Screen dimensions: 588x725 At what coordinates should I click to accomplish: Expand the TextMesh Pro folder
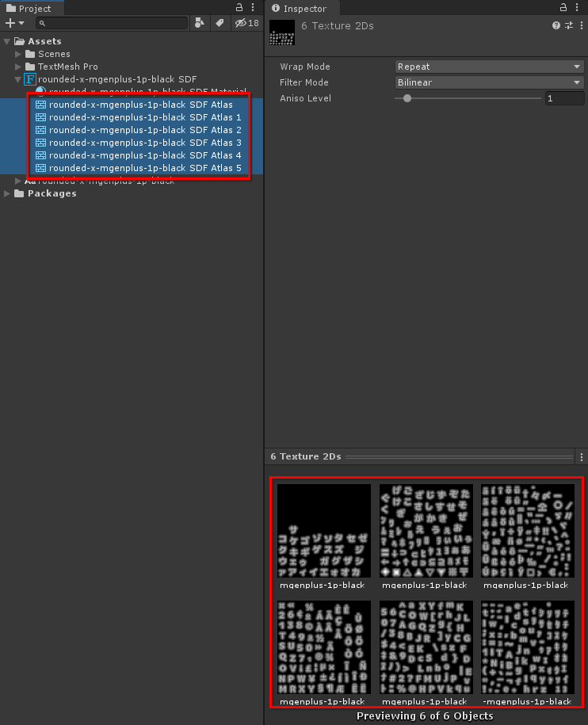tap(18, 67)
